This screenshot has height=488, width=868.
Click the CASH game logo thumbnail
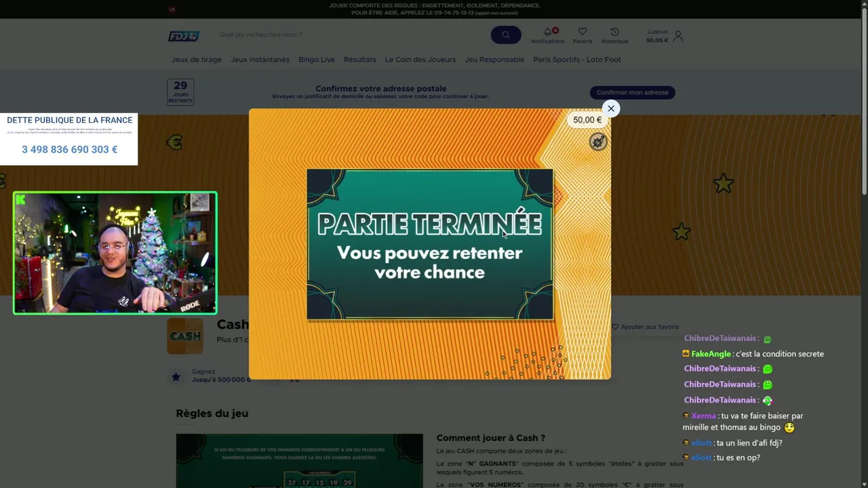coord(185,336)
